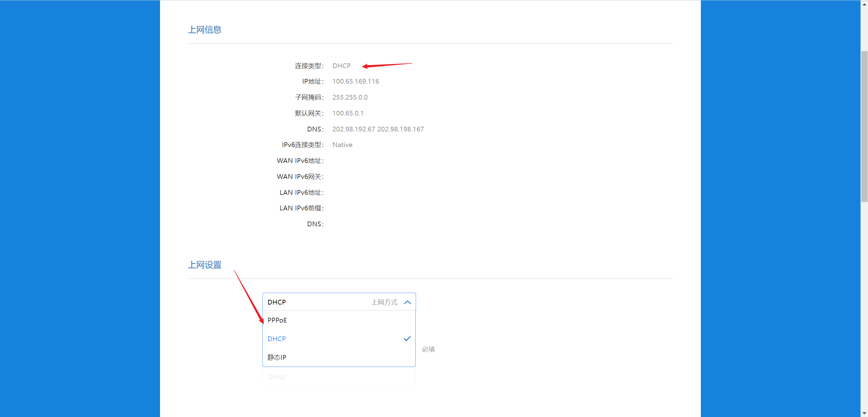
Task: Click default gateway value 100.65.0.1
Action: coord(348,113)
